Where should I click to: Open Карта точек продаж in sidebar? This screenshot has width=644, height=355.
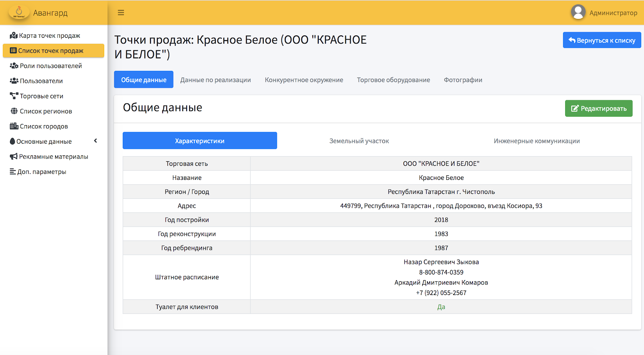point(54,35)
